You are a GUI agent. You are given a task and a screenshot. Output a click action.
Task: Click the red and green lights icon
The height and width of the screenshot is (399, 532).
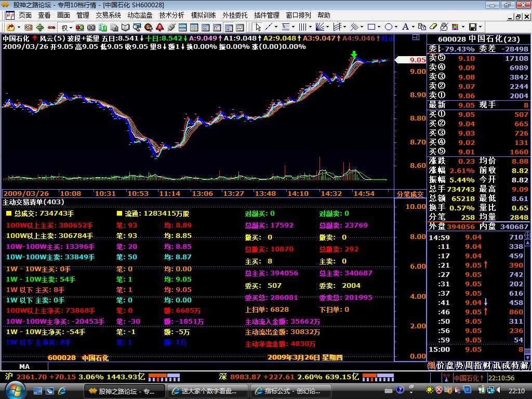click(79, 27)
